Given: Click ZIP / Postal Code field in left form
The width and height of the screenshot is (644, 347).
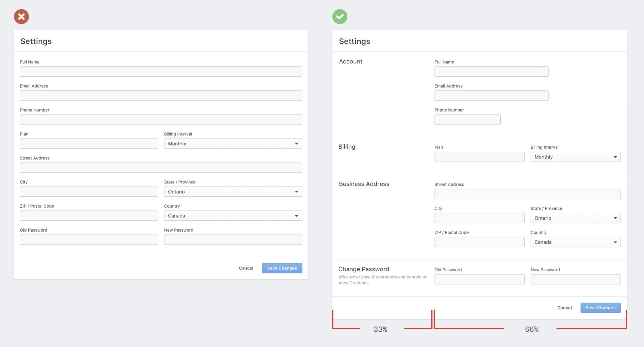Looking at the screenshot, I should point(89,216).
